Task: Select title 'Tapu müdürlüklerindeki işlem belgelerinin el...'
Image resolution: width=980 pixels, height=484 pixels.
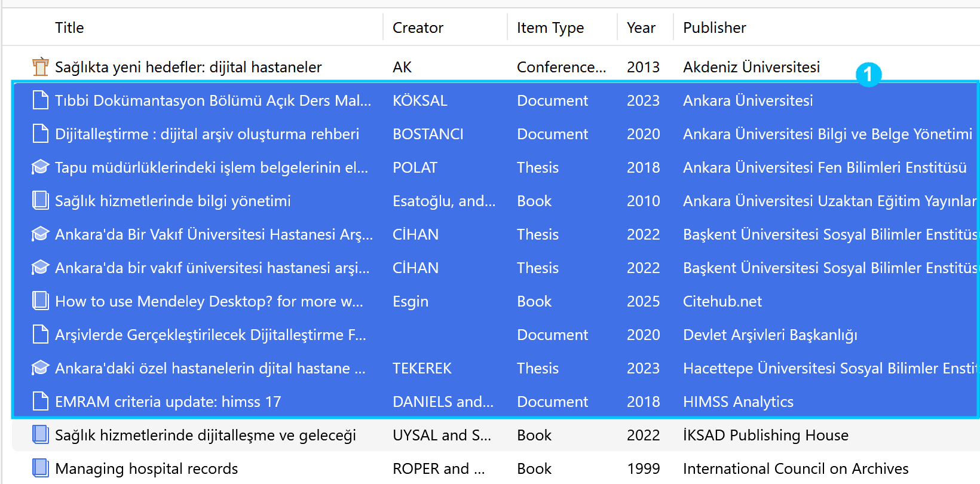Action: pos(212,167)
